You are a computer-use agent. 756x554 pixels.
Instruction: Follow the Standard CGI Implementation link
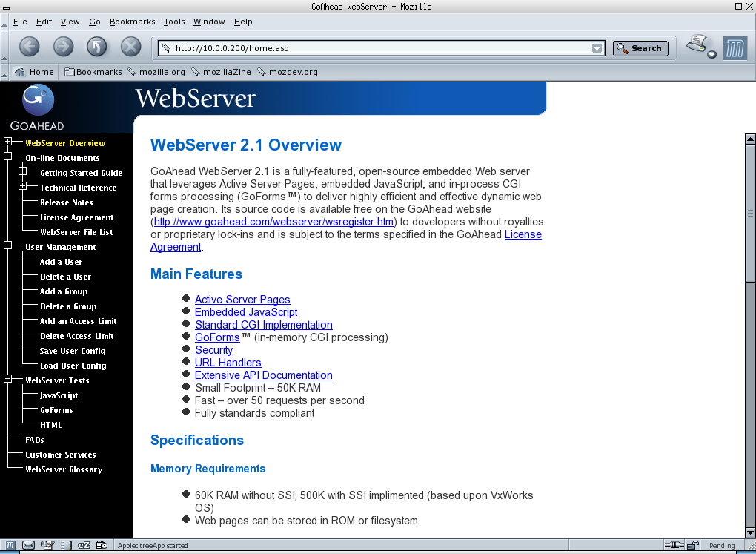(x=264, y=325)
